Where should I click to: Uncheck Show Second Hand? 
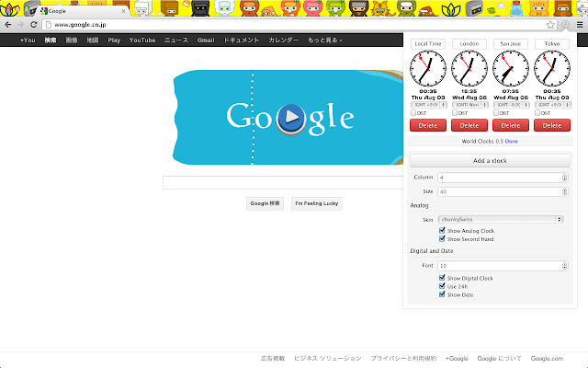[x=442, y=238]
